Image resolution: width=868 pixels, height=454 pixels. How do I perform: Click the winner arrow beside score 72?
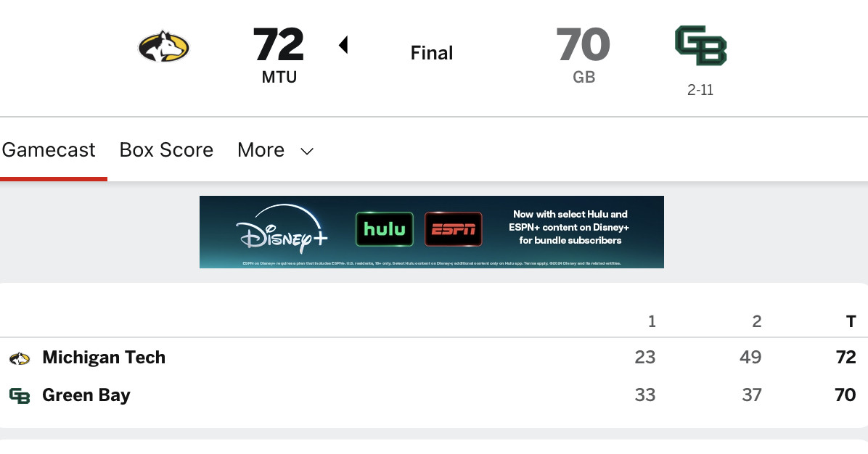(x=343, y=46)
